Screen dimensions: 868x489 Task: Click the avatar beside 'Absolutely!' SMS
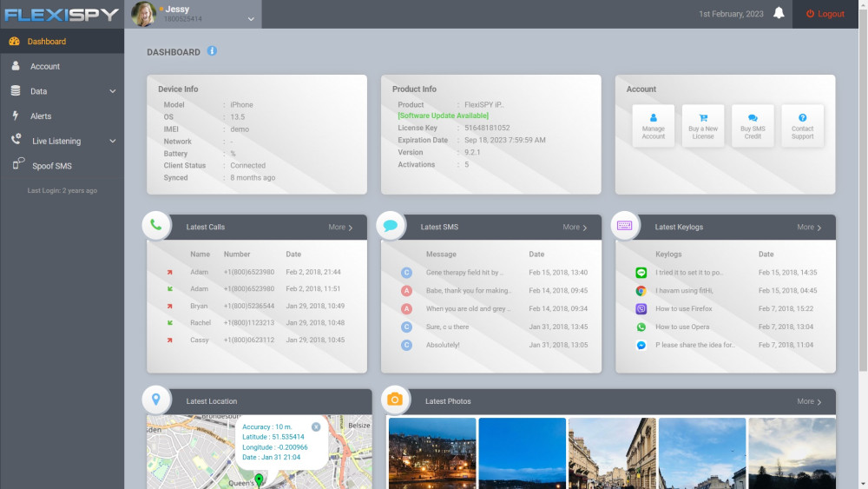tap(406, 345)
